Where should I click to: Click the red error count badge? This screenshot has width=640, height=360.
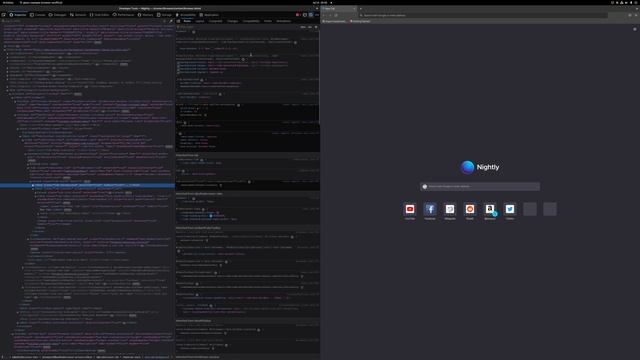298,15
